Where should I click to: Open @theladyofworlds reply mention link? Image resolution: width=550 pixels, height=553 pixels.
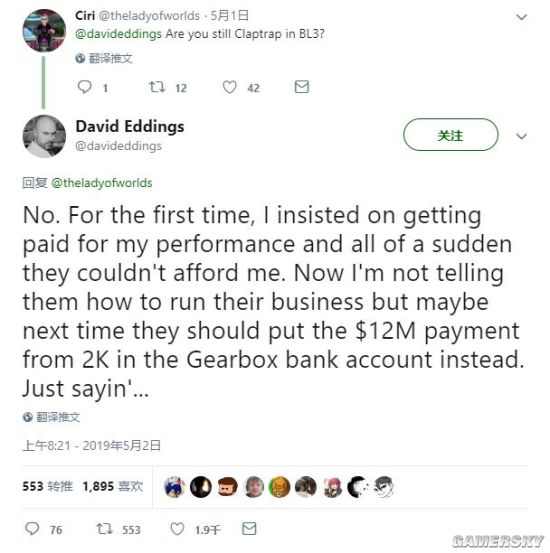click(x=102, y=183)
